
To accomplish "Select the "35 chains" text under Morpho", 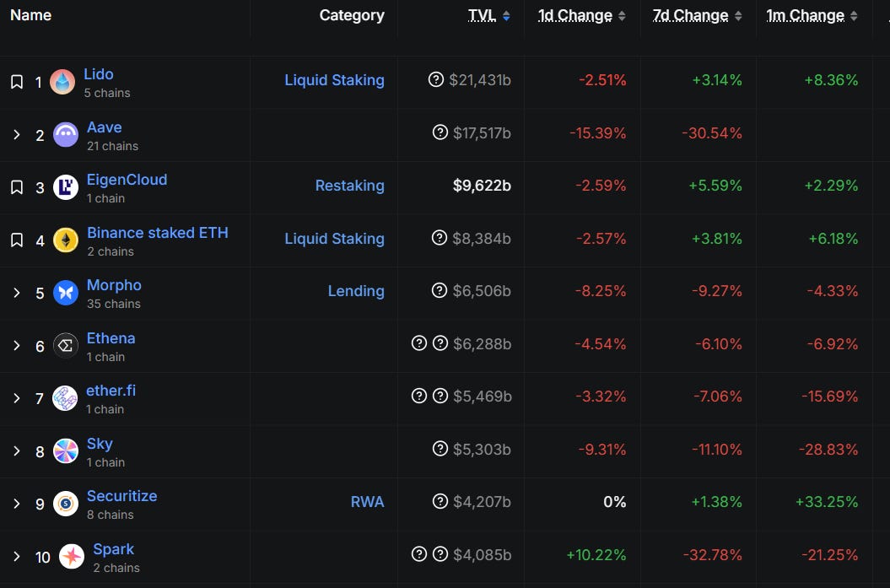I will [114, 305].
